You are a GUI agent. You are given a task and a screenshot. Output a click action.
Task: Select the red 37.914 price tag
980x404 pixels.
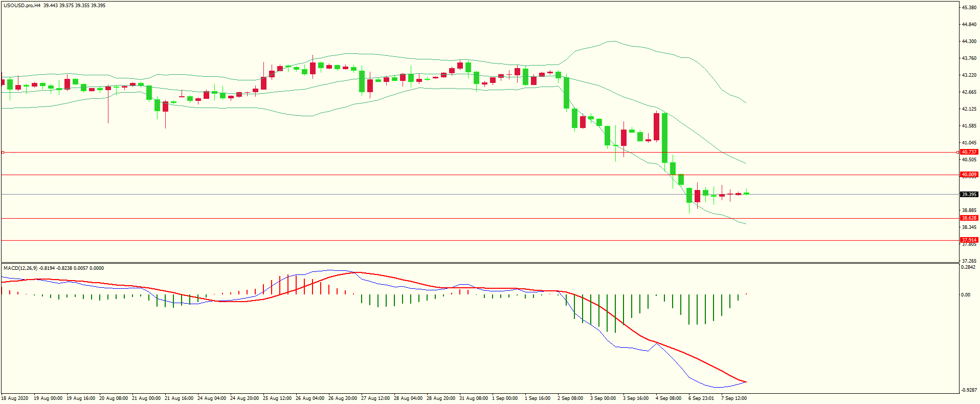pyautogui.click(x=969, y=240)
